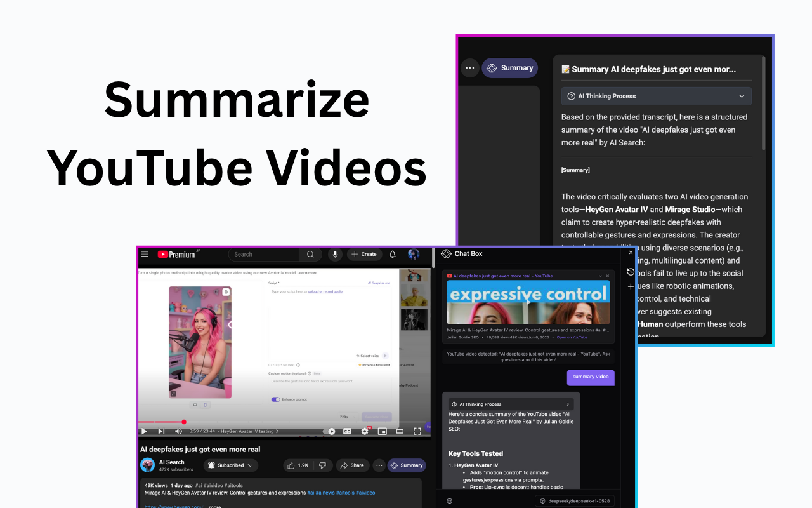This screenshot has height=508, width=812.
Task: Dislike the video with thumbs-down
Action: pyautogui.click(x=323, y=465)
